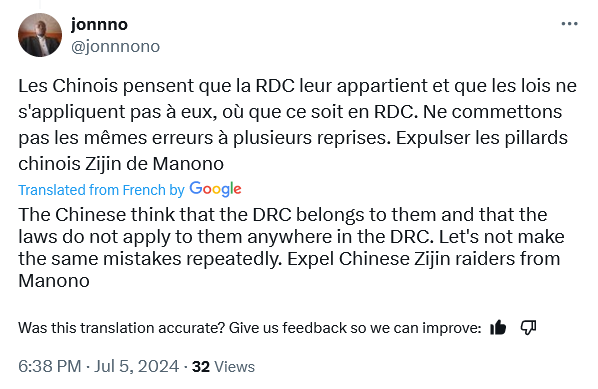This screenshot has width=598, height=389.
Task: Click 'chinois Zijin de Manono' last French line
Action: point(121,164)
